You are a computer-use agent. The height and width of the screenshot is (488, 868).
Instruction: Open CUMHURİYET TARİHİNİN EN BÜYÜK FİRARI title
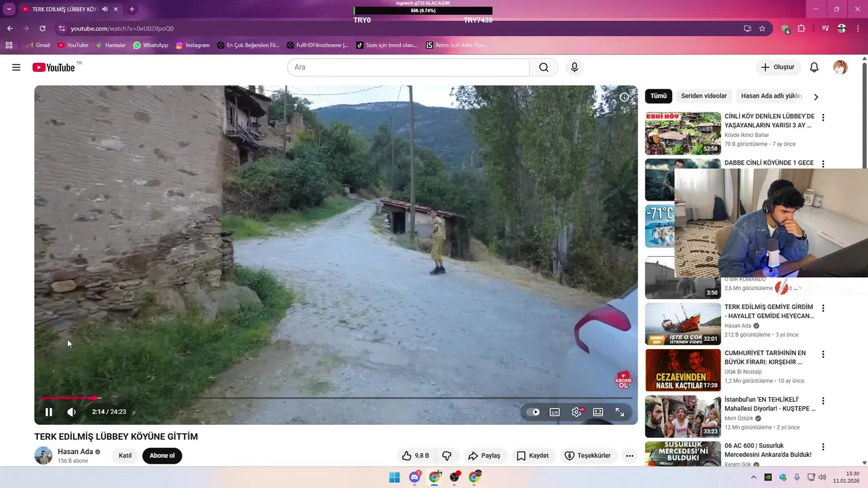(x=765, y=357)
